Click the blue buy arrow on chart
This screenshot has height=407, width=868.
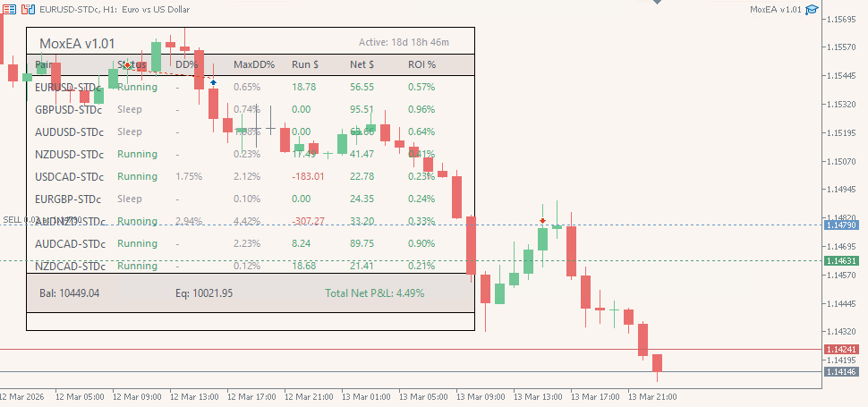(x=213, y=82)
